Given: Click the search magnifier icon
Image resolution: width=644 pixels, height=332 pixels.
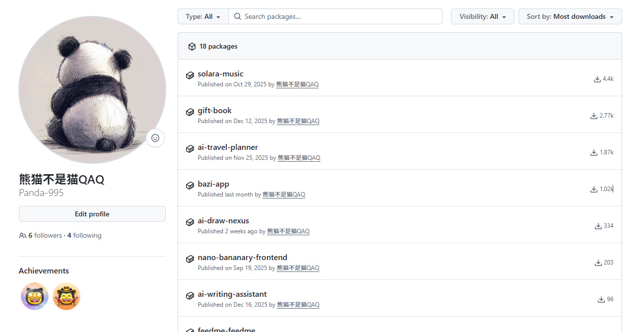Looking at the screenshot, I should tap(238, 16).
